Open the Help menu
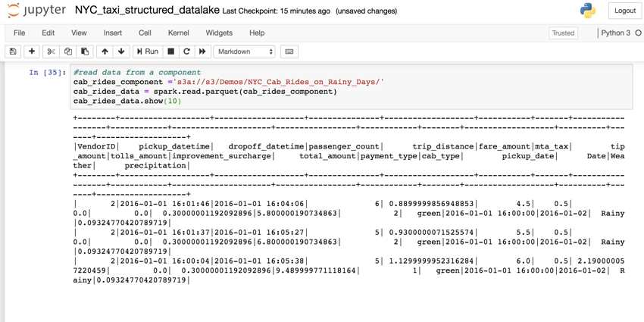Viewport: 644px width, 322px height. click(x=257, y=33)
